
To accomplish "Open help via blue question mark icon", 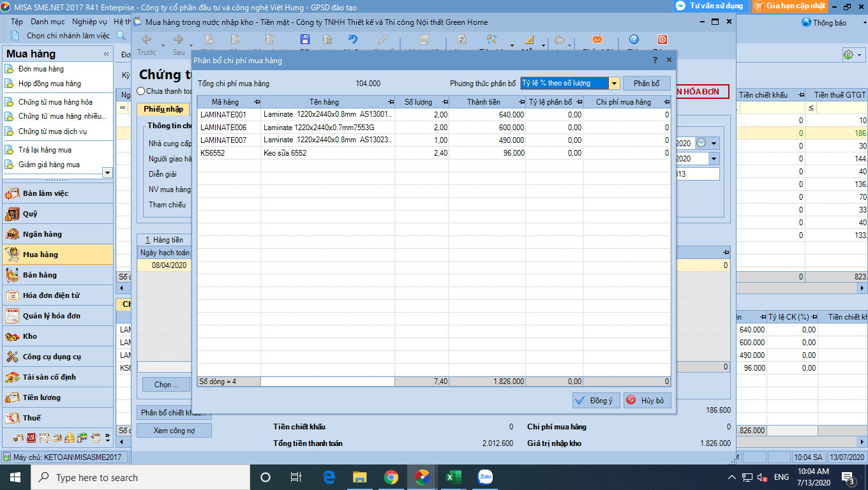I will [x=633, y=40].
